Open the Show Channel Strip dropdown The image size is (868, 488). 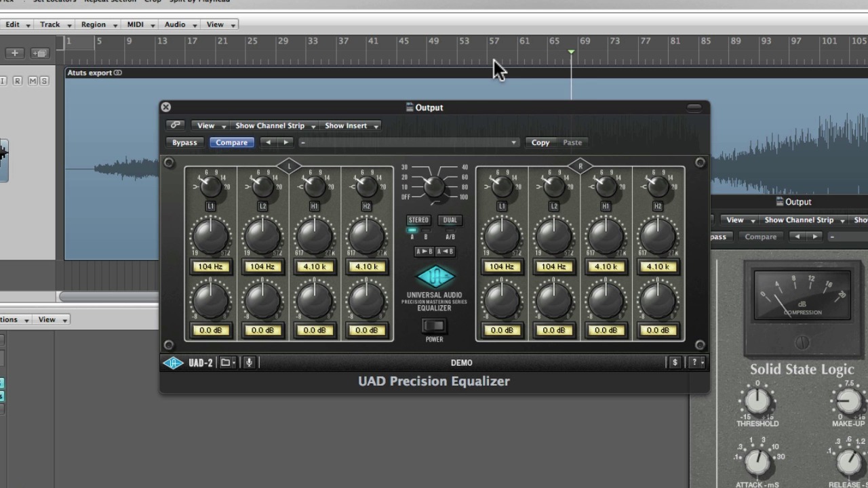(x=274, y=125)
